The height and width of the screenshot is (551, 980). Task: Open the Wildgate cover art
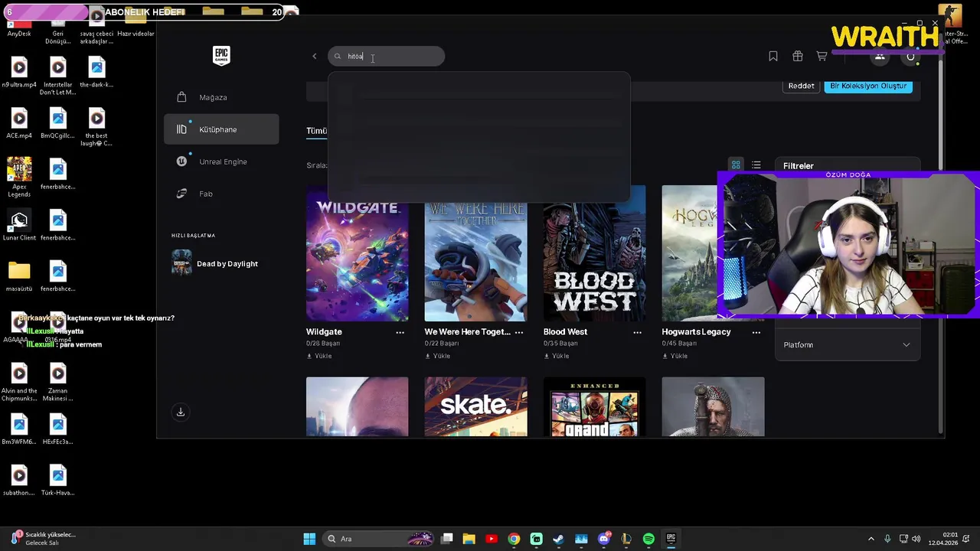click(358, 253)
